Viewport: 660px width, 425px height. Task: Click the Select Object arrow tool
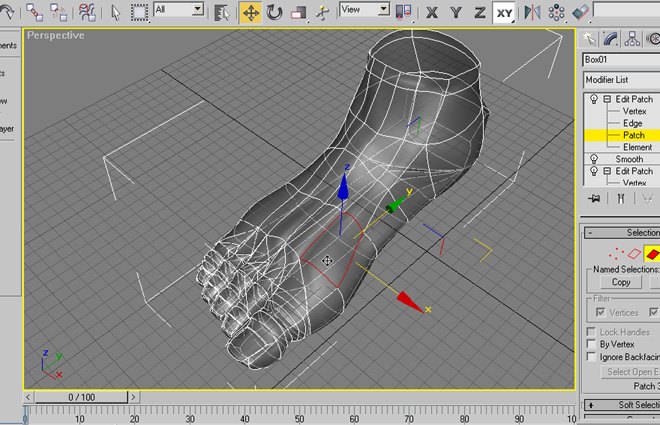pyautogui.click(x=116, y=12)
